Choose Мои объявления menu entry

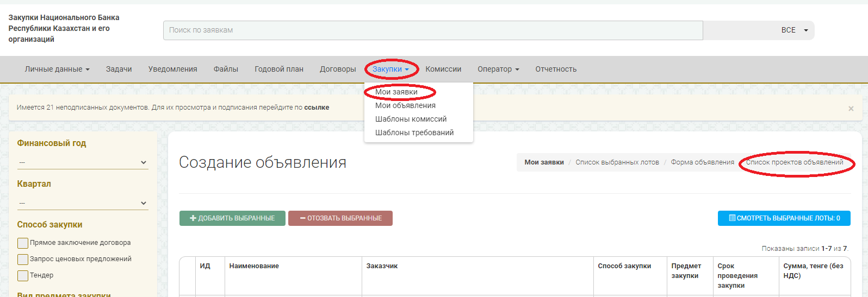(x=405, y=105)
